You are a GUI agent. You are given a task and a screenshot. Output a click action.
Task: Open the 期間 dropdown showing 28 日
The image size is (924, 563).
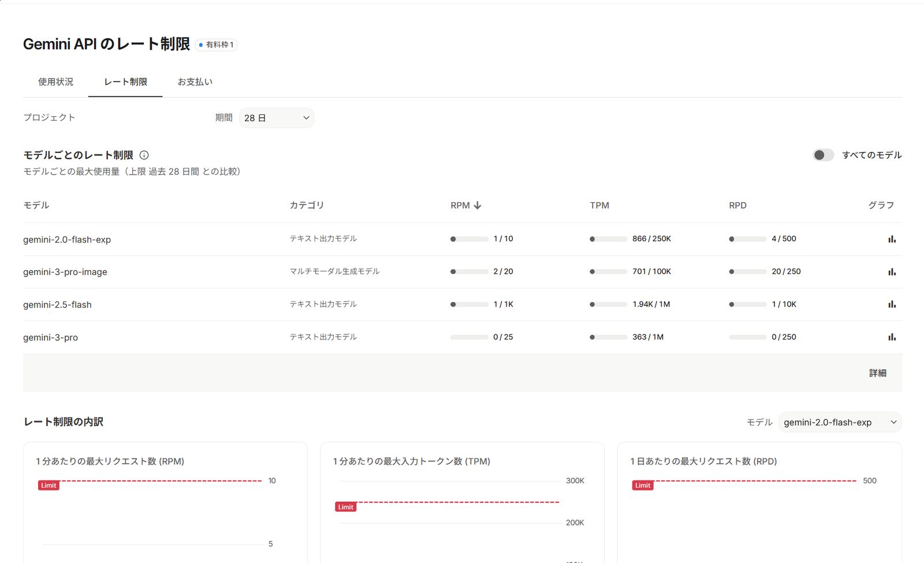(277, 118)
